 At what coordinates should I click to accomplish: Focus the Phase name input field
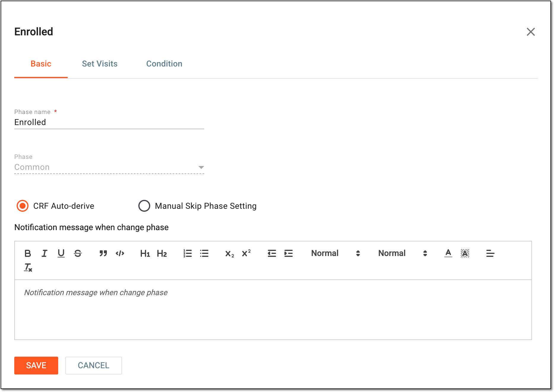(109, 122)
